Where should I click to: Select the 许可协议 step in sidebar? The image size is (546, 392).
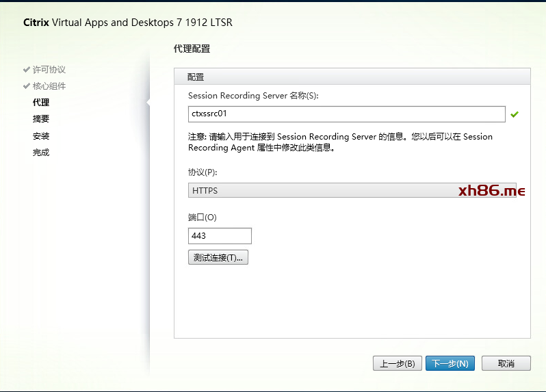pyautogui.click(x=49, y=70)
